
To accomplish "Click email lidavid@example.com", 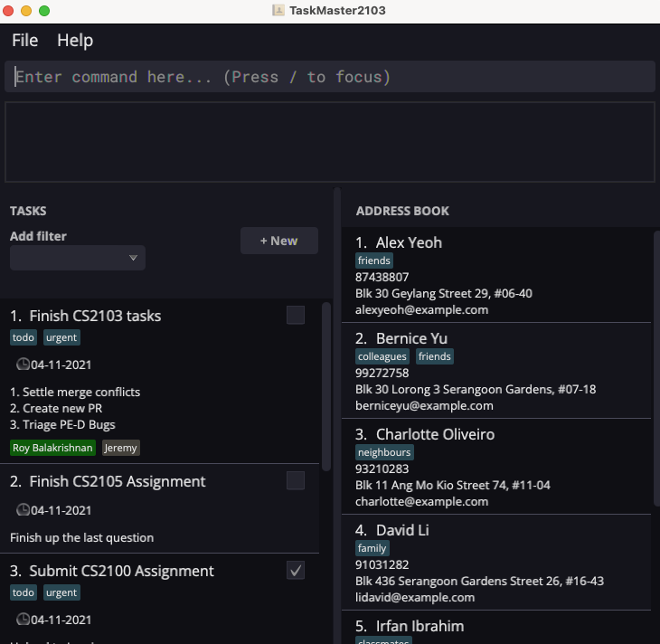I will [x=415, y=598].
